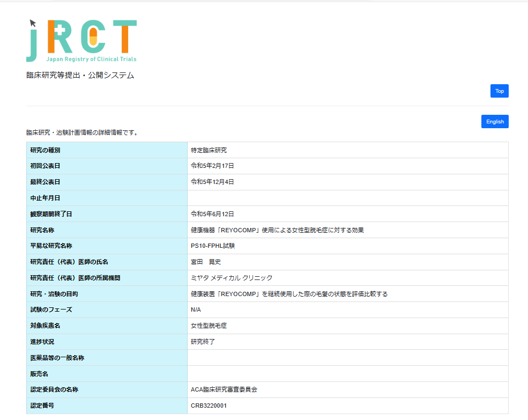Select the date 令和5年6月12日
The height and width of the screenshot is (420, 528).
[x=212, y=214]
